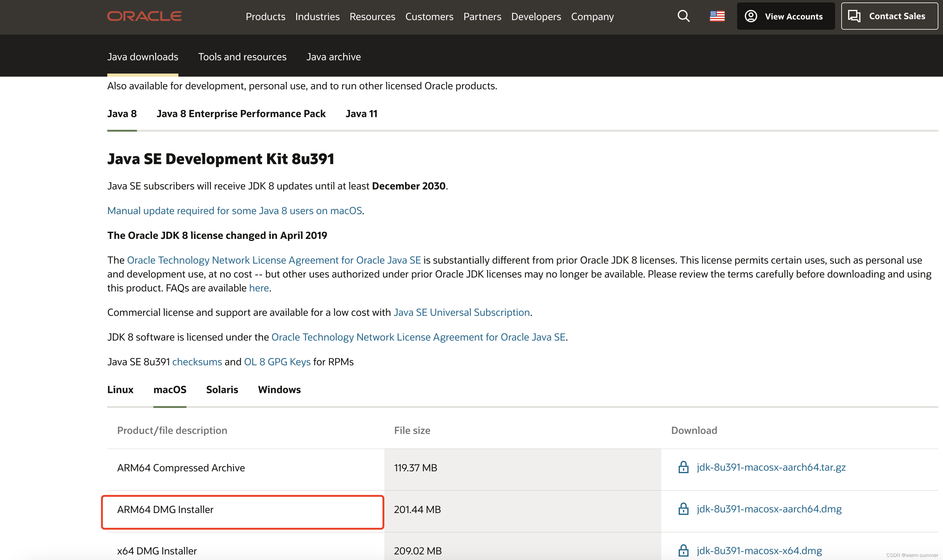Click the search icon in the navigation bar
This screenshot has height=560, width=943.
(x=683, y=16)
